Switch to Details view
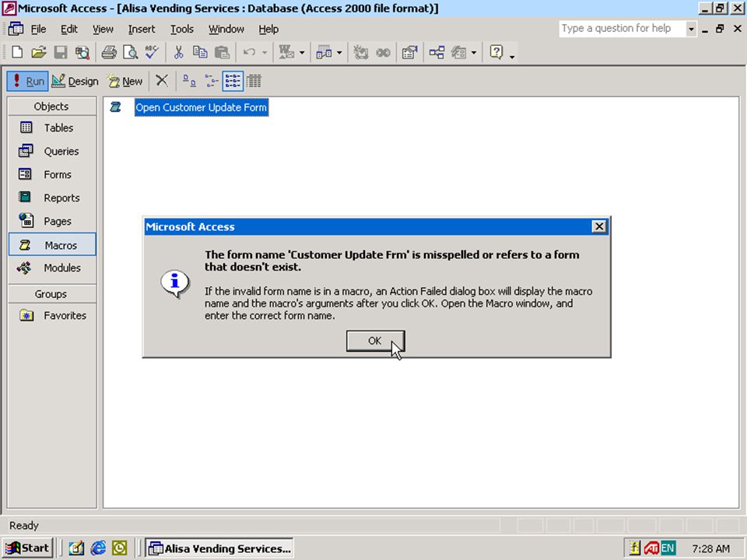 (x=254, y=81)
